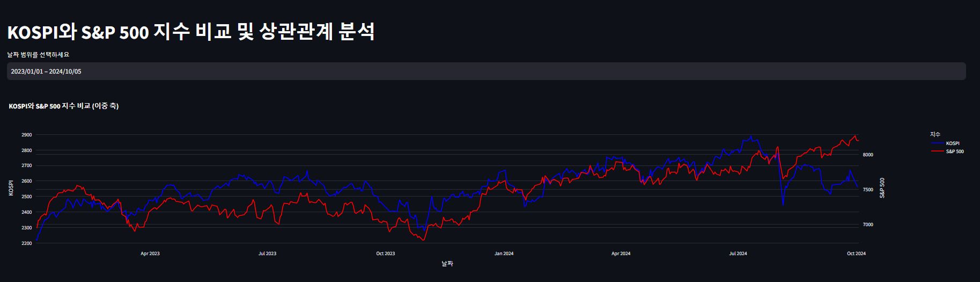Click the right y-axis title S&P 500

pyautogui.click(x=882, y=188)
